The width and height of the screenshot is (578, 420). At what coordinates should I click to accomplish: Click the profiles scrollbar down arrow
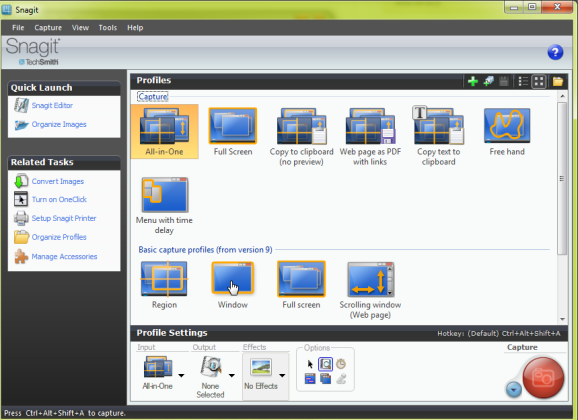coord(562,319)
